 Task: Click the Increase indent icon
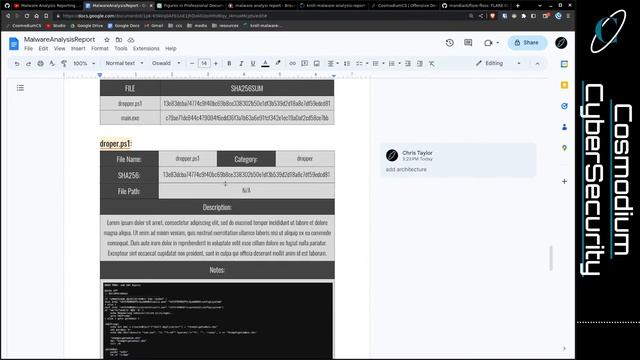(420, 64)
